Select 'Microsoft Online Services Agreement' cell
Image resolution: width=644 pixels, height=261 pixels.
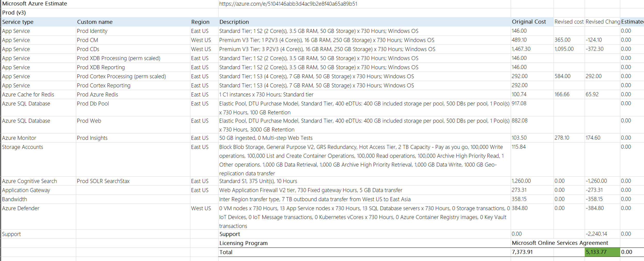tap(560, 243)
